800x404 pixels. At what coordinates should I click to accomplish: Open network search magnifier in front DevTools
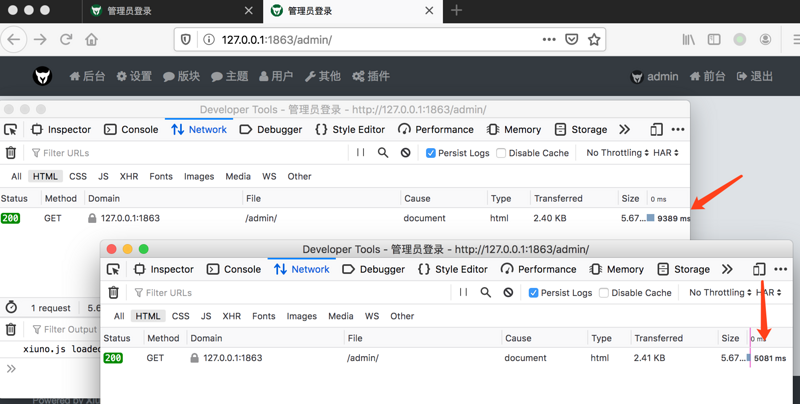(x=486, y=292)
